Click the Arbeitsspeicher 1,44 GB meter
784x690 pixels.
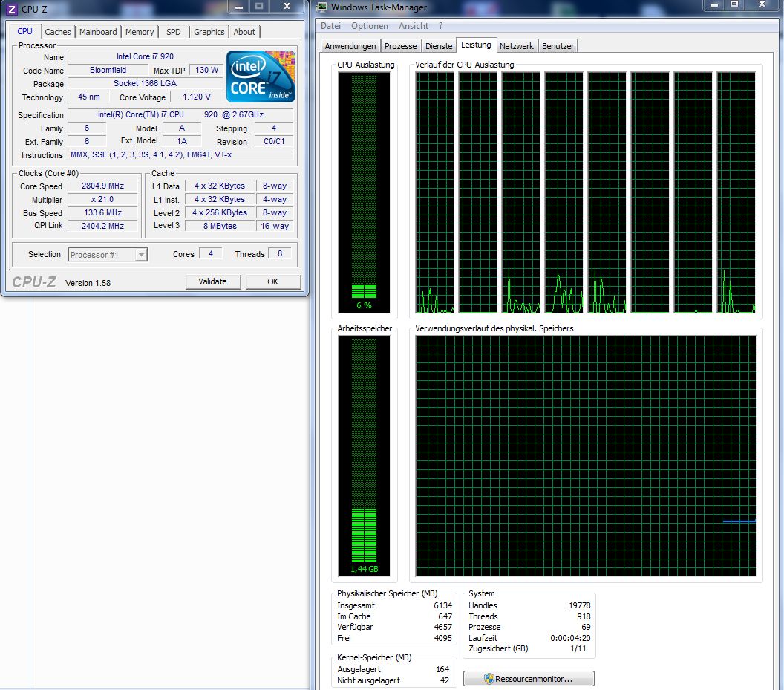pyautogui.click(x=364, y=456)
